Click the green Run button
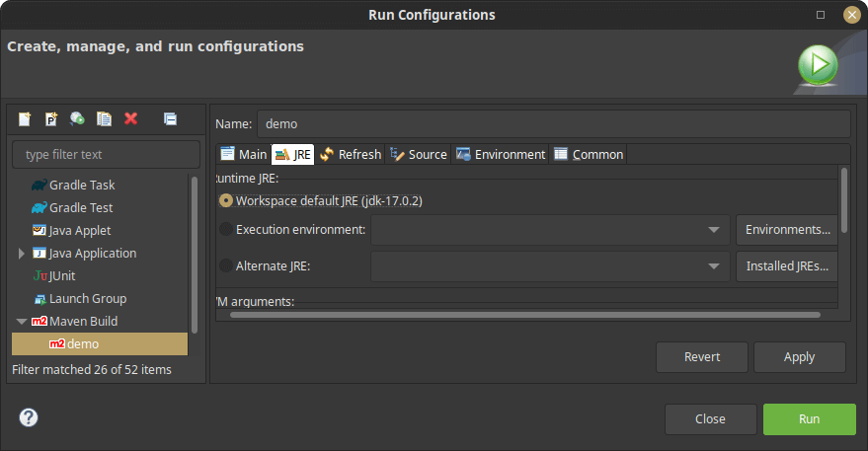The width and height of the screenshot is (868, 451). point(810,418)
